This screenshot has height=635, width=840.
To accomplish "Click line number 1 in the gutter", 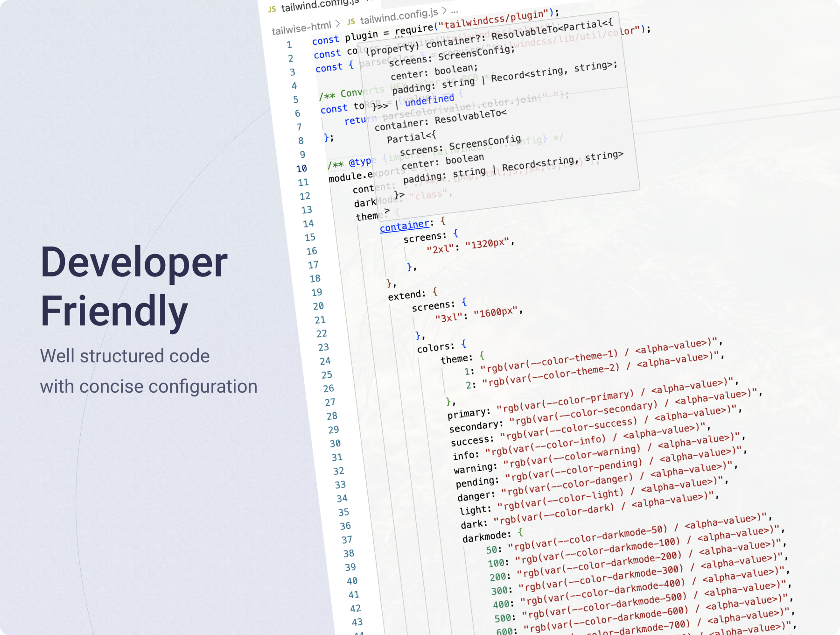I will (289, 45).
